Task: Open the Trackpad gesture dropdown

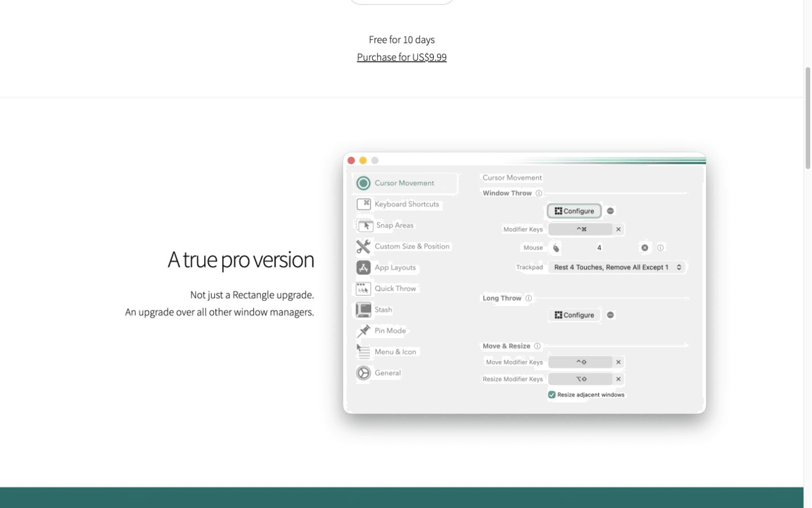Action: coord(617,268)
